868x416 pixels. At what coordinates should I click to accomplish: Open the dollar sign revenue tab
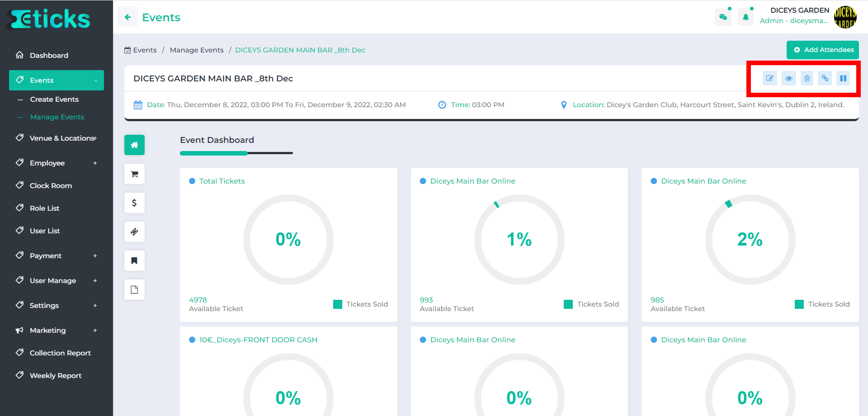click(134, 203)
